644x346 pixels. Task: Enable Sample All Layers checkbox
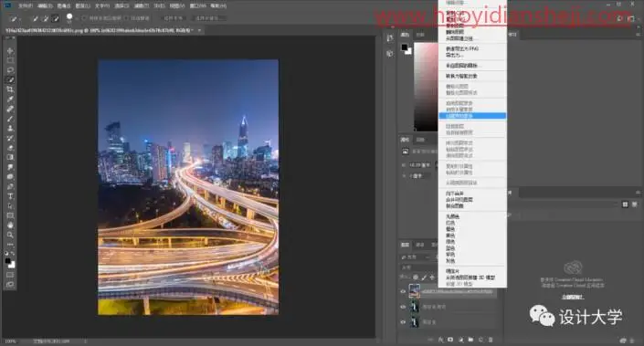click(84, 18)
